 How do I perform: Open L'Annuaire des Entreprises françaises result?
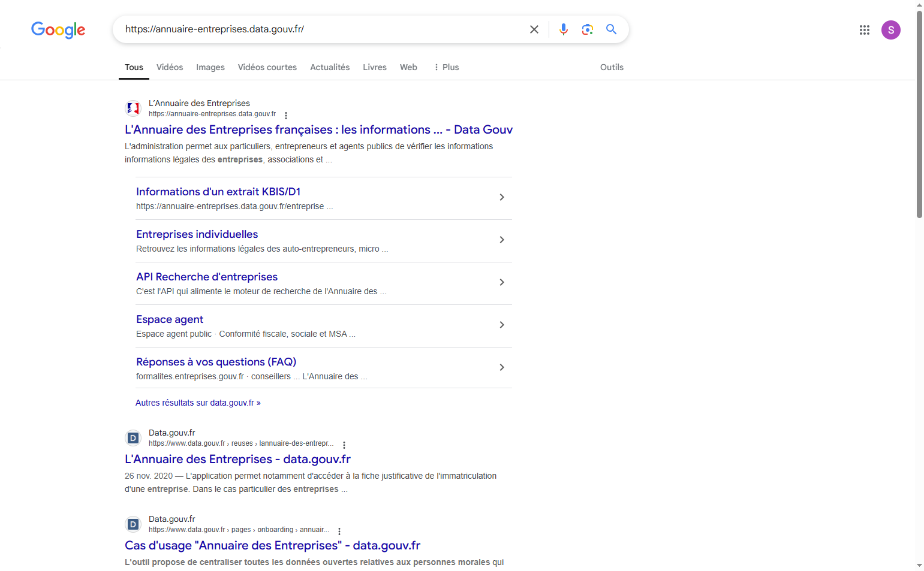pos(318,129)
